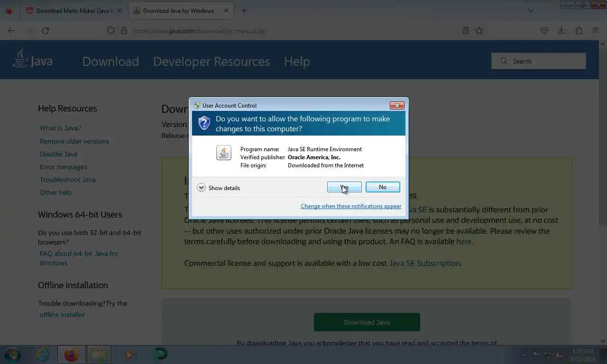Open 'FAQ about 64-bit Java for Windows'
The image size is (607, 364).
click(79, 258)
